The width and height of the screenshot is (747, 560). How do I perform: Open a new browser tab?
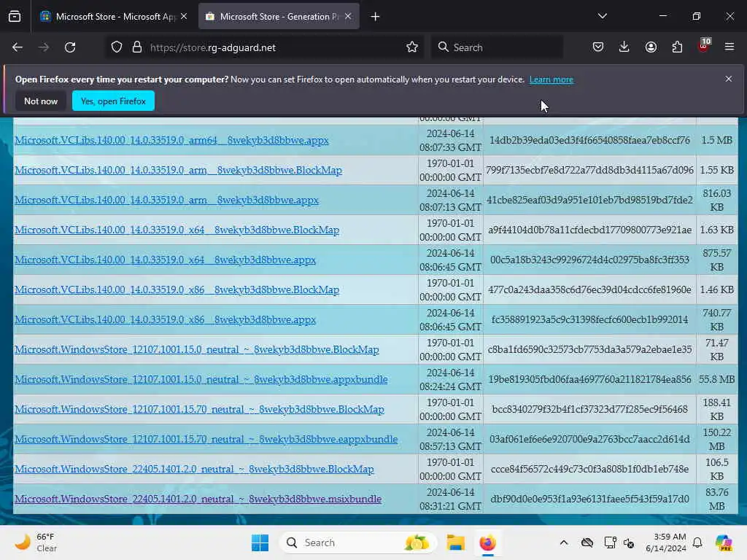point(376,17)
